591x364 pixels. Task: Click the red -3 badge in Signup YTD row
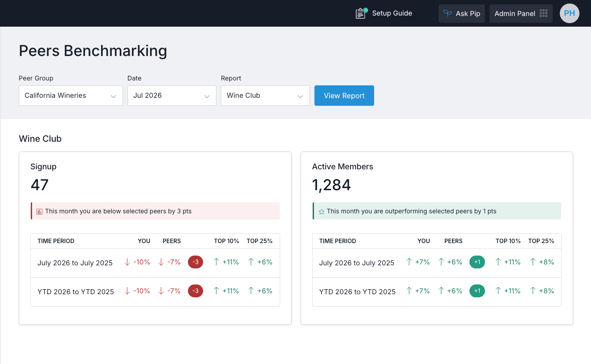195,291
